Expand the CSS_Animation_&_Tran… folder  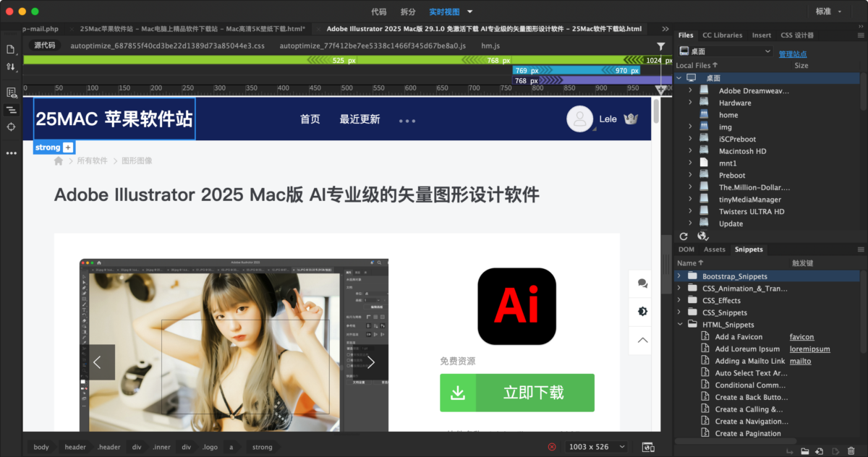click(678, 289)
